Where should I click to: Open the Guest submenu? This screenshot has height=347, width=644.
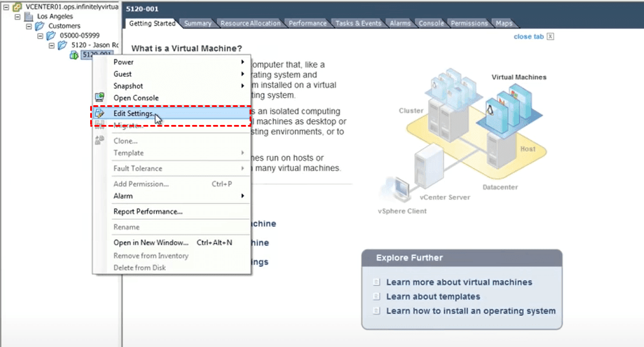coord(172,74)
